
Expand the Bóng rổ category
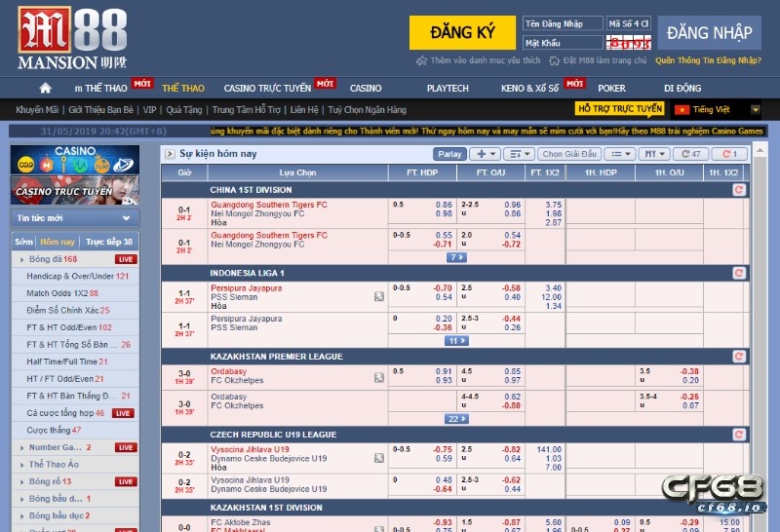[x=21, y=482]
